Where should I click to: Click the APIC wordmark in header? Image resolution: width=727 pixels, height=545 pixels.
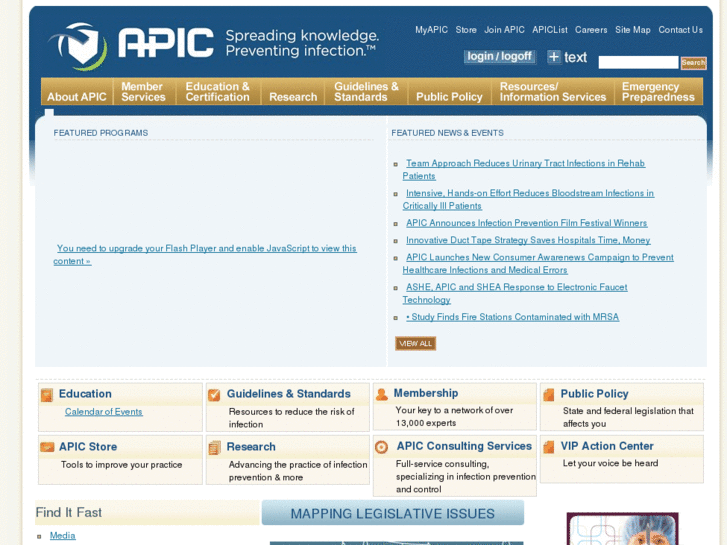pyautogui.click(x=166, y=43)
